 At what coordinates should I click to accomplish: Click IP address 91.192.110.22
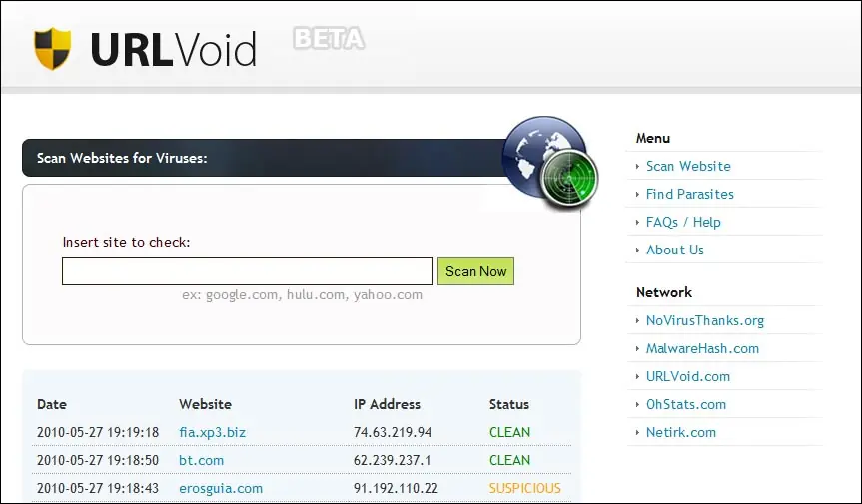tap(396, 489)
